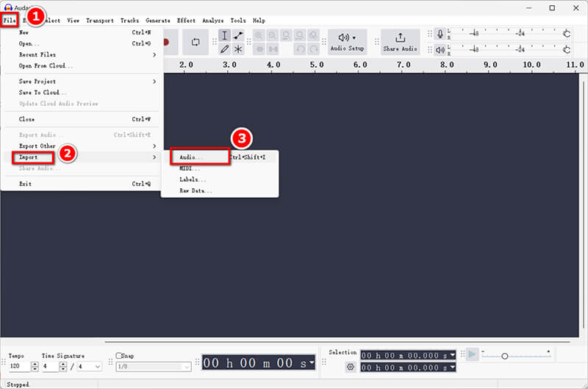Choose Audio... in the Import submenu
Image resolution: width=588 pixels, height=389 pixels.
[220, 157]
